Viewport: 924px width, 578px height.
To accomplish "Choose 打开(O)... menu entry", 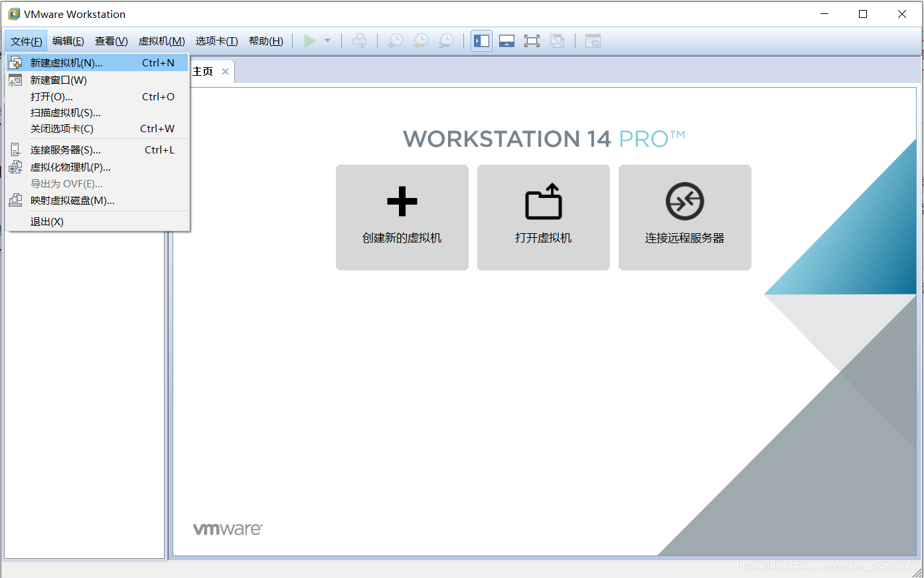I will coord(98,97).
